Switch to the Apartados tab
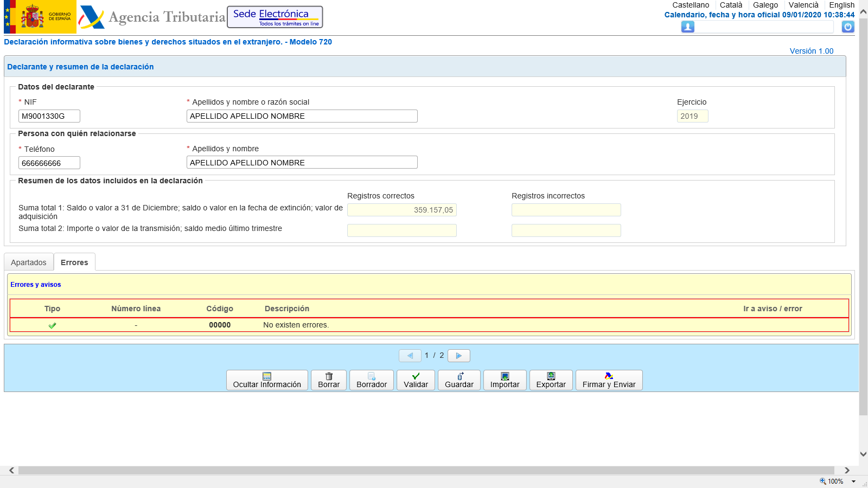This screenshot has width=868, height=488. [29, 262]
